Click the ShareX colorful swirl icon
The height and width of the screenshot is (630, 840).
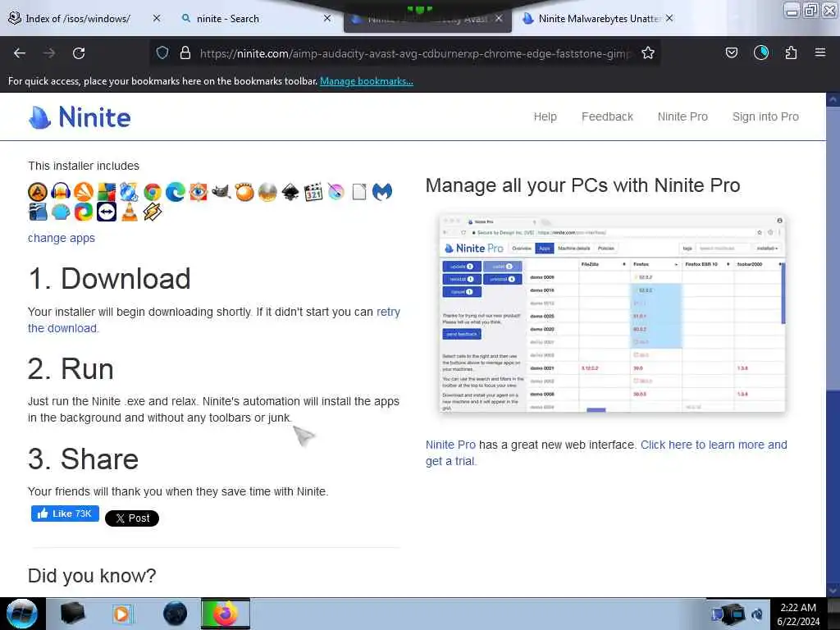[84, 212]
